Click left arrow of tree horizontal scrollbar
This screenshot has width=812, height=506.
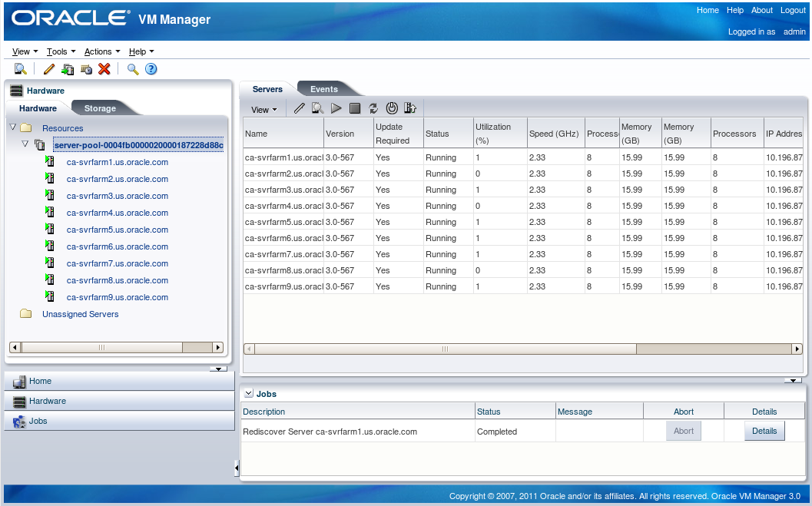(x=15, y=348)
